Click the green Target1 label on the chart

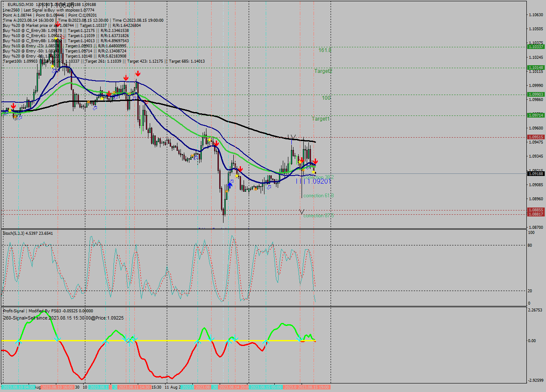(321, 119)
